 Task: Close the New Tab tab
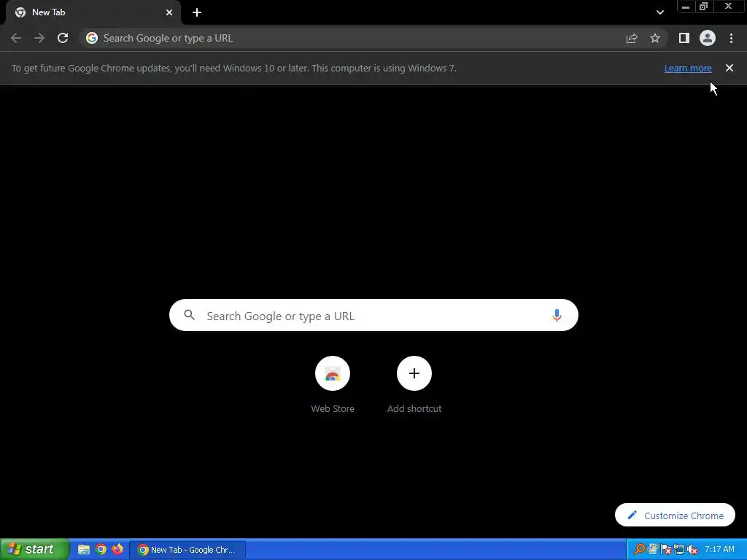pyautogui.click(x=169, y=12)
